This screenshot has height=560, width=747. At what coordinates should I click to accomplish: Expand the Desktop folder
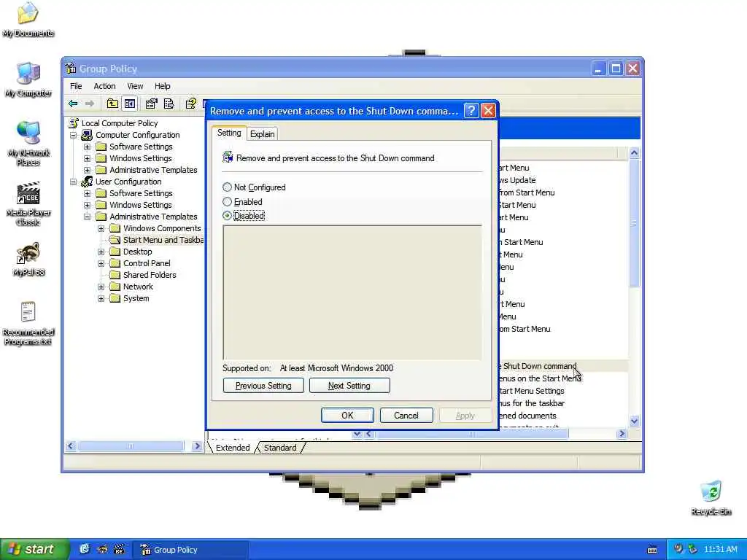(101, 252)
